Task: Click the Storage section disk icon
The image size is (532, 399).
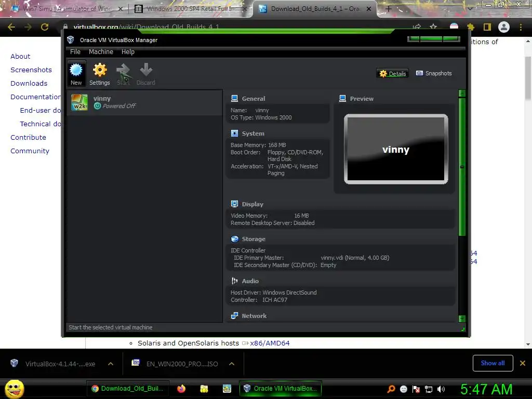Action: 234,239
